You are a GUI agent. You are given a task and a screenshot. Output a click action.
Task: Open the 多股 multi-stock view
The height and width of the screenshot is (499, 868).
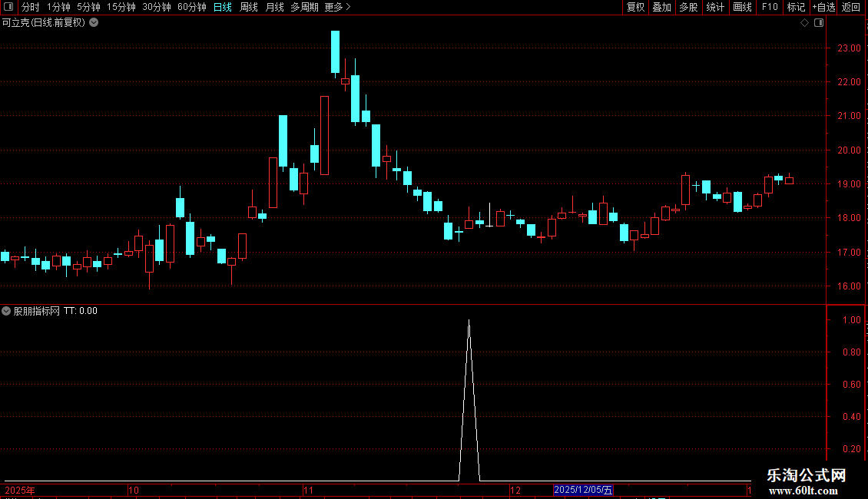[688, 7]
